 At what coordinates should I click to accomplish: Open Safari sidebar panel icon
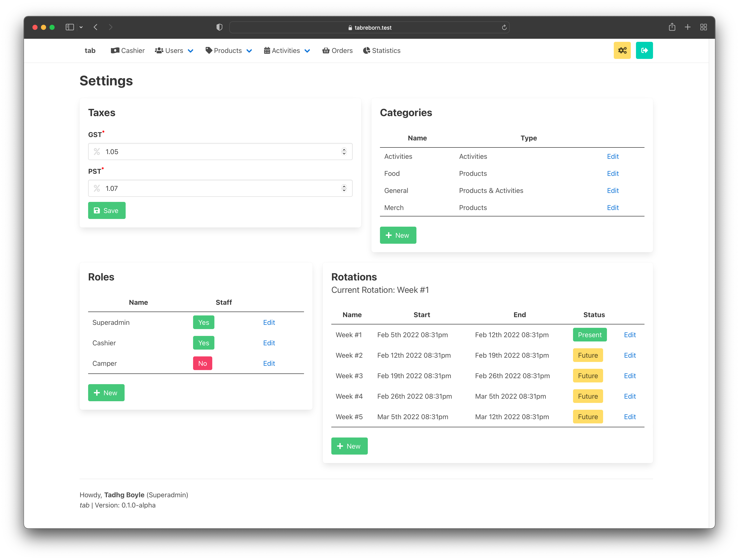(x=70, y=27)
